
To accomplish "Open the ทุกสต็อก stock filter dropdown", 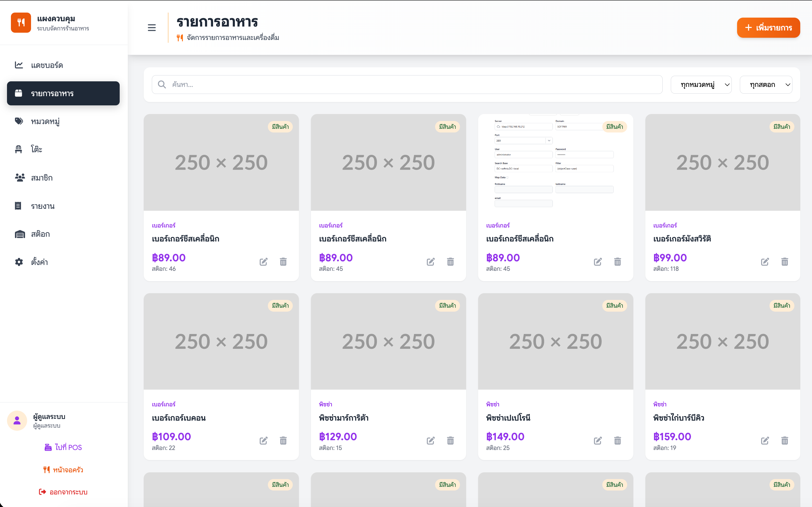I will (766, 85).
